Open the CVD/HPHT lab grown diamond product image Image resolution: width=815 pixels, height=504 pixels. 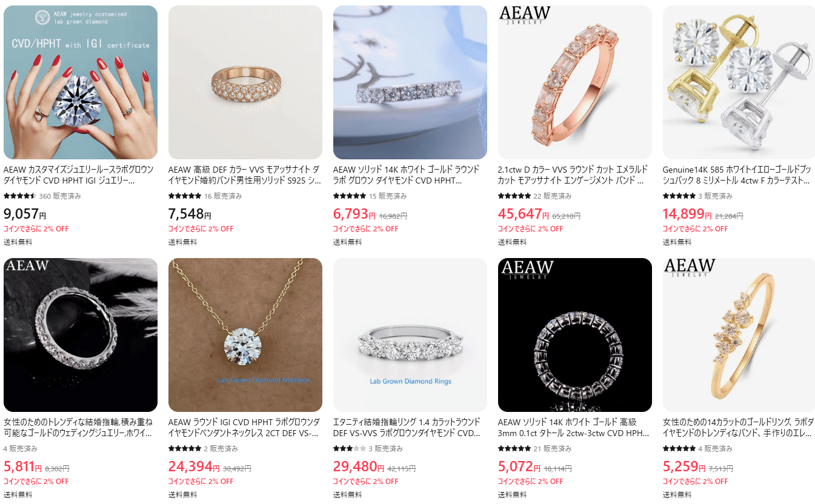[x=81, y=82]
